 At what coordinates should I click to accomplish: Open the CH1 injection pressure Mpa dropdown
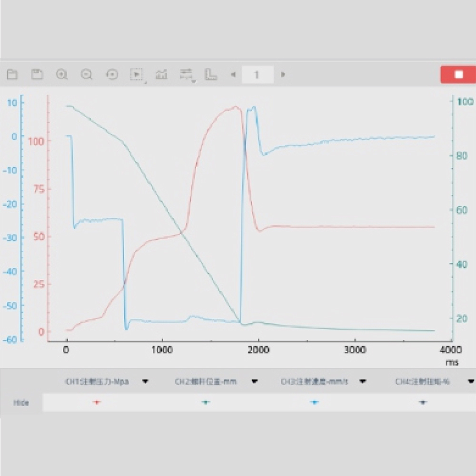pyautogui.click(x=145, y=381)
